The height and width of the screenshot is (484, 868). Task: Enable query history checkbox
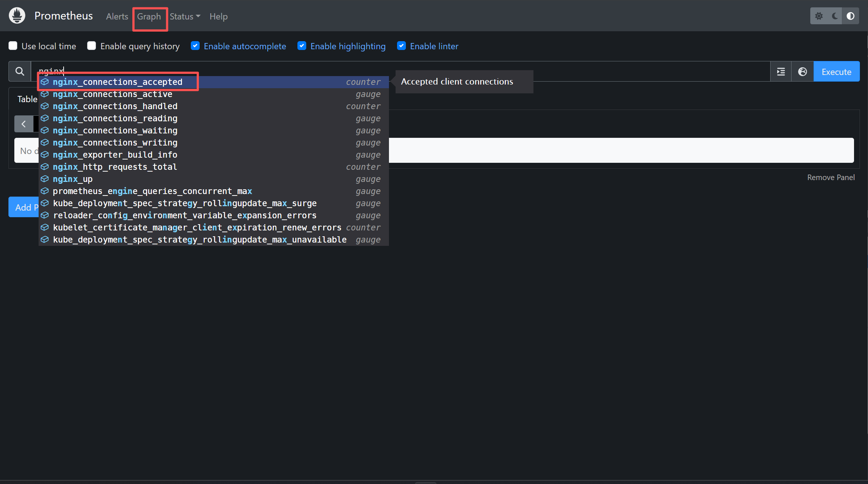[x=92, y=46]
